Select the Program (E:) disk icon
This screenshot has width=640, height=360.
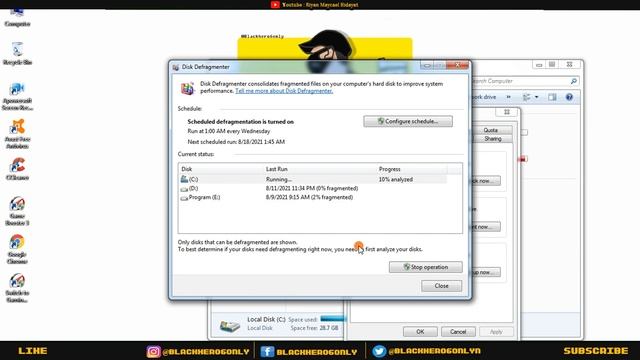pyautogui.click(x=184, y=198)
